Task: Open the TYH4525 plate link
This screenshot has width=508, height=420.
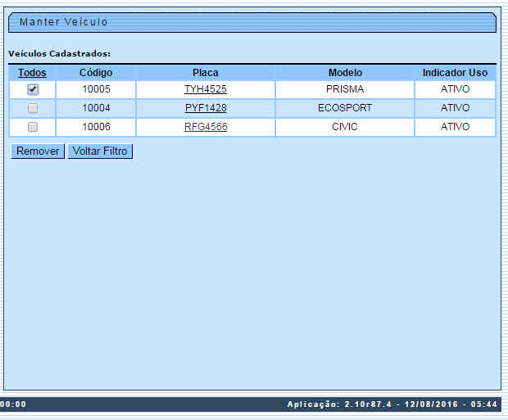Action: [x=205, y=89]
